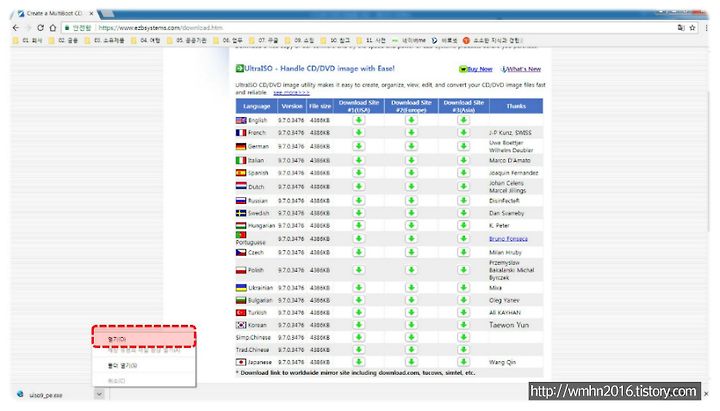The image size is (720, 411).
Task: Download Korean version from Asia site
Action: coord(463,325)
